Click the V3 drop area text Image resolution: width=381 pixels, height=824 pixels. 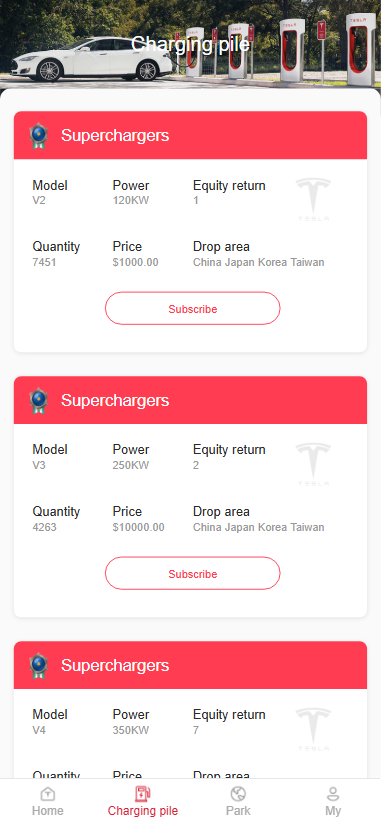259,527
